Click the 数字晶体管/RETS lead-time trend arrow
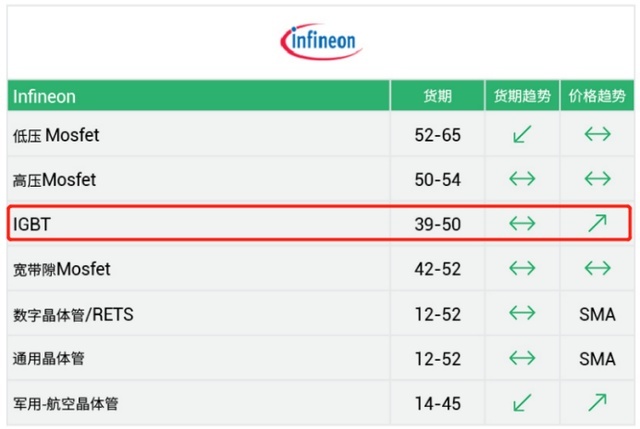Image resolution: width=640 pixels, height=429 pixels. 522,313
